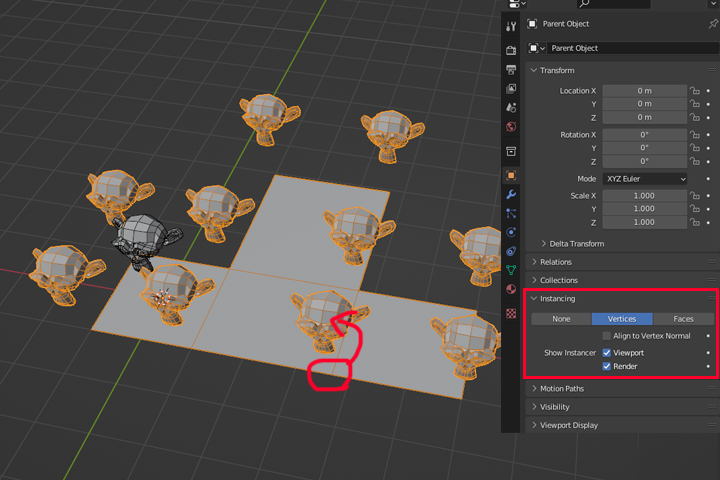Toggle Scale Y lock
The image size is (720, 480).
click(x=695, y=209)
